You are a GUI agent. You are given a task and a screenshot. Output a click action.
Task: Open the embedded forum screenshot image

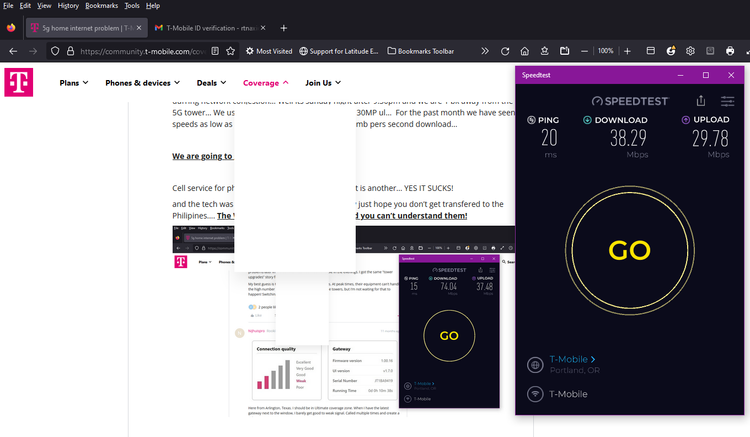click(x=343, y=320)
